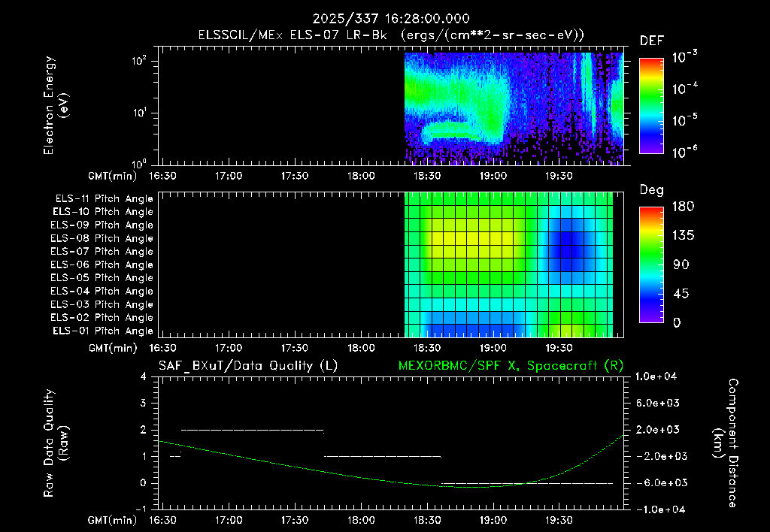Select the ELS-02 Pitch Angle row label
Viewport: 770px width, 532px height.
pos(102,318)
